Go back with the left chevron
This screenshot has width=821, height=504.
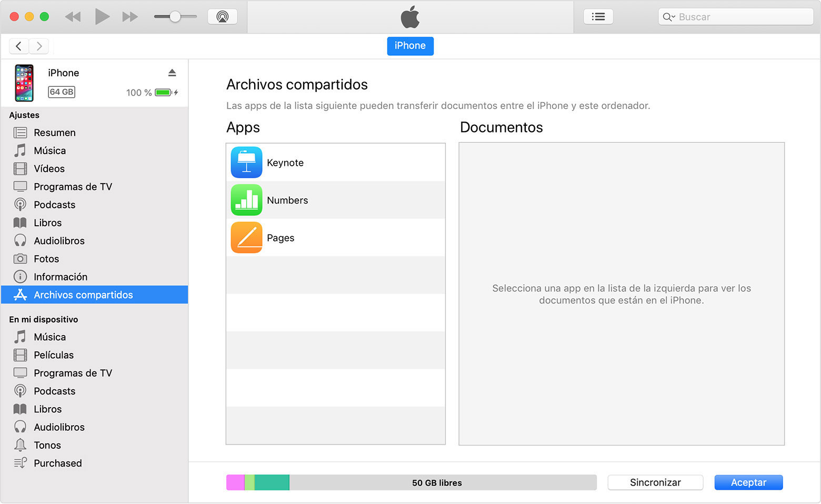pos(19,46)
